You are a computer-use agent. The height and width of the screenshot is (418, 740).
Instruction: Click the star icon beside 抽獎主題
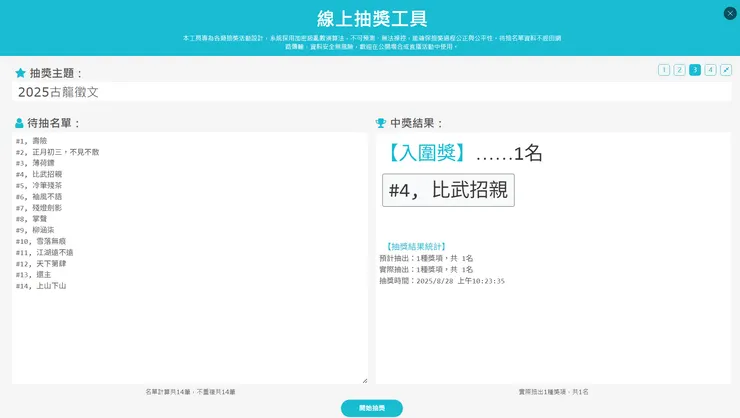pyautogui.click(x=20, y=73)
